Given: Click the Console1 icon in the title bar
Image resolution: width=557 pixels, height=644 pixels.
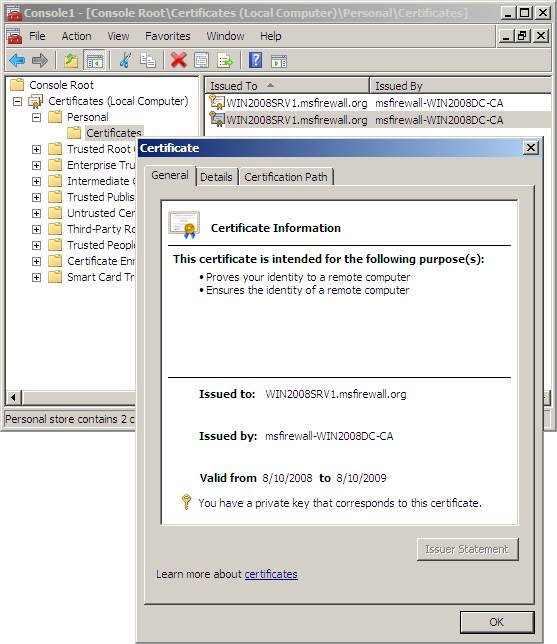Looking at the screenshot, I should click(x=14, y=13).
